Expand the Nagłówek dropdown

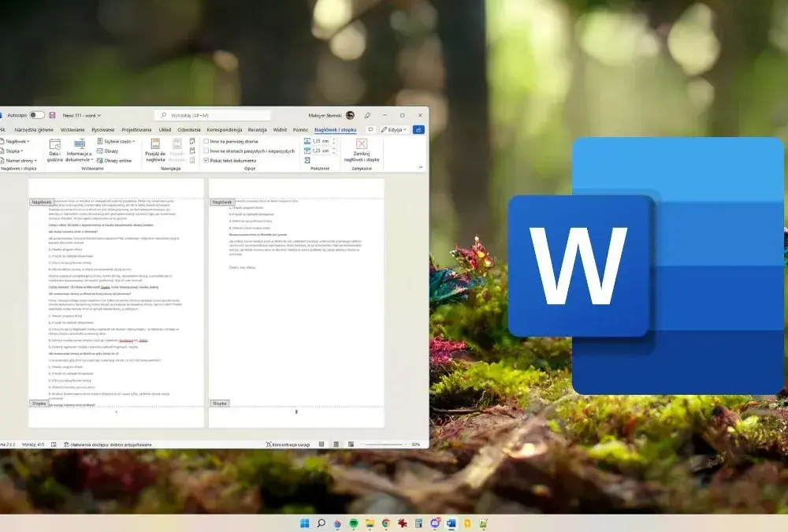16,141
